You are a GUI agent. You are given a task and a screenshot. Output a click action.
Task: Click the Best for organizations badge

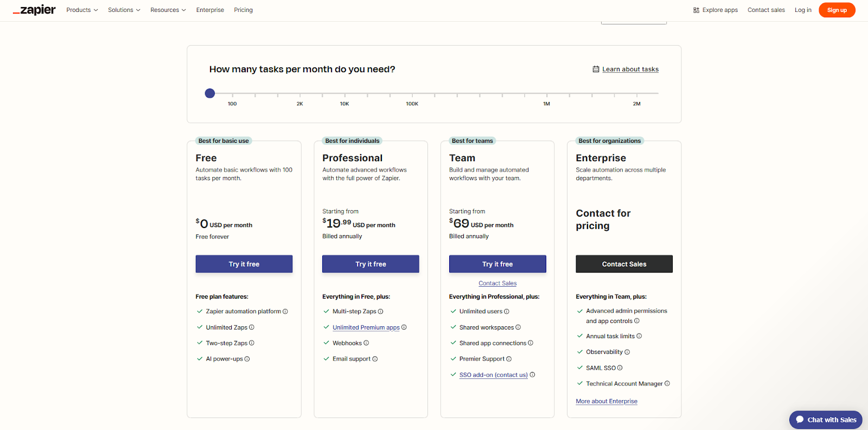pos(610,141)
